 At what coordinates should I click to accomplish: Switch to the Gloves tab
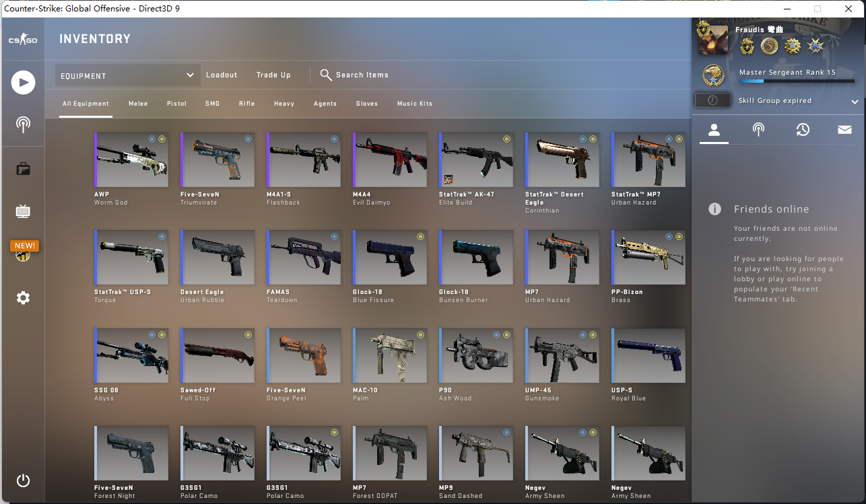click(367, 104)
